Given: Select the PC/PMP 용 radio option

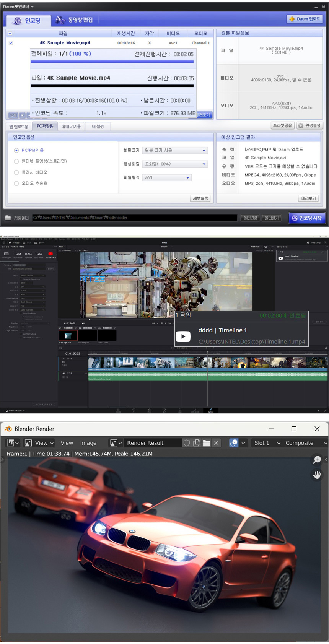Looking at the screenshot, I should tap(16, 150).
